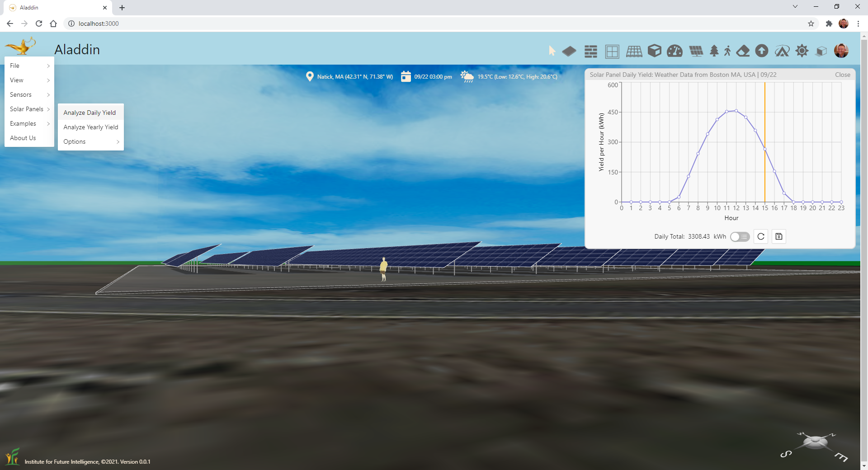Select the sensor gauge tool
Screen dimensions: 868x470
tap(675, 51)
